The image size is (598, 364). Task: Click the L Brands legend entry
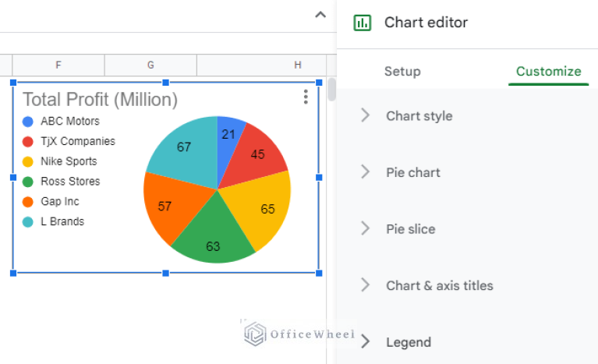click(53, 221)
